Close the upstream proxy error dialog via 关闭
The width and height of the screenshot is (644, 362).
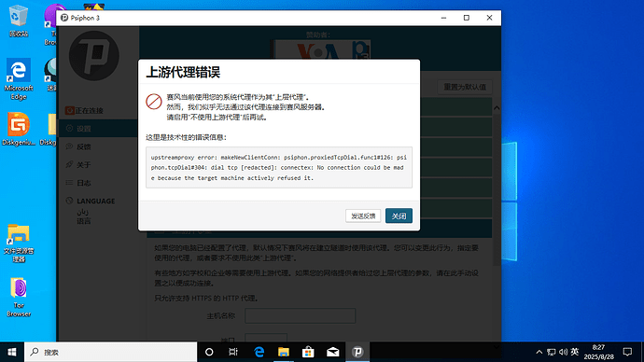point(399,216)
